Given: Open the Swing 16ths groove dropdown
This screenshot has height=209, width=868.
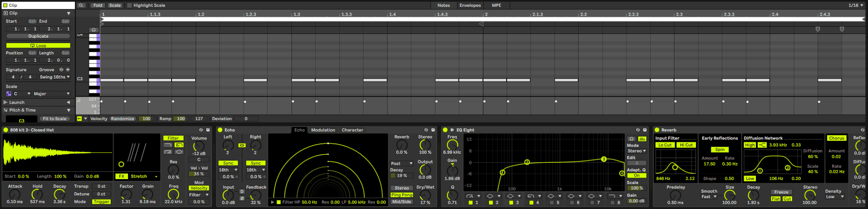Looking at the screenshot, I should click(55, 77).
